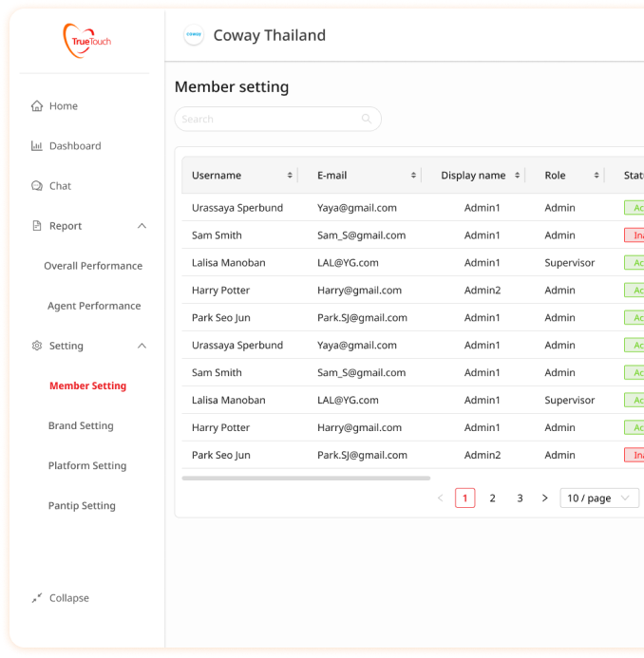644x658 pixels.
Task: Select Brand Setting menu item
Action: pyautogui.click(x=81, y=426)
